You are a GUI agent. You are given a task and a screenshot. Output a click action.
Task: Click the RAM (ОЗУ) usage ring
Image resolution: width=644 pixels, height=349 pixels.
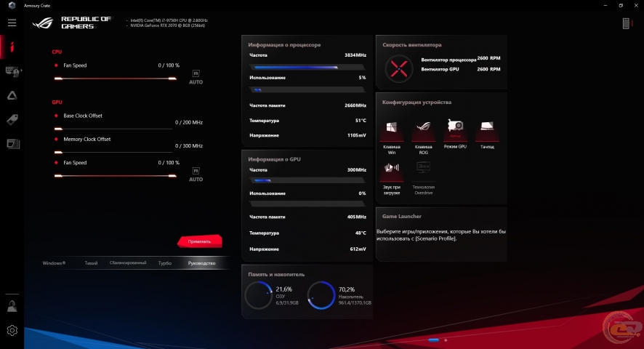tap(258, 295)
